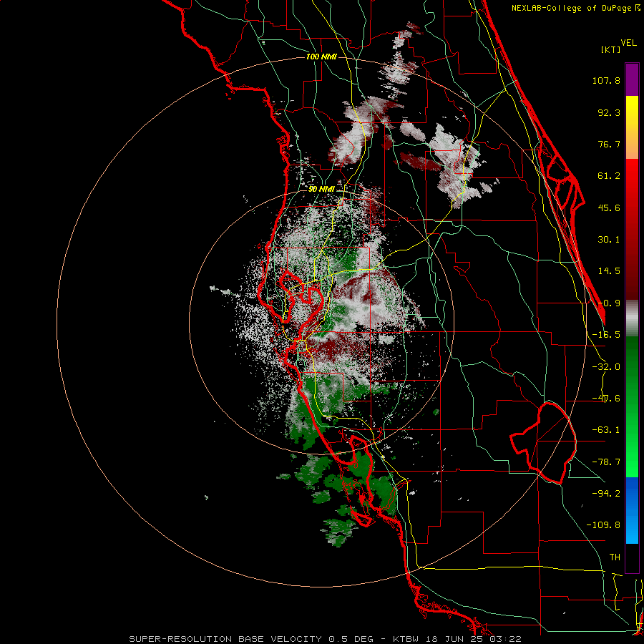Click the -16.5 velocity scale value

coord(606,335)
